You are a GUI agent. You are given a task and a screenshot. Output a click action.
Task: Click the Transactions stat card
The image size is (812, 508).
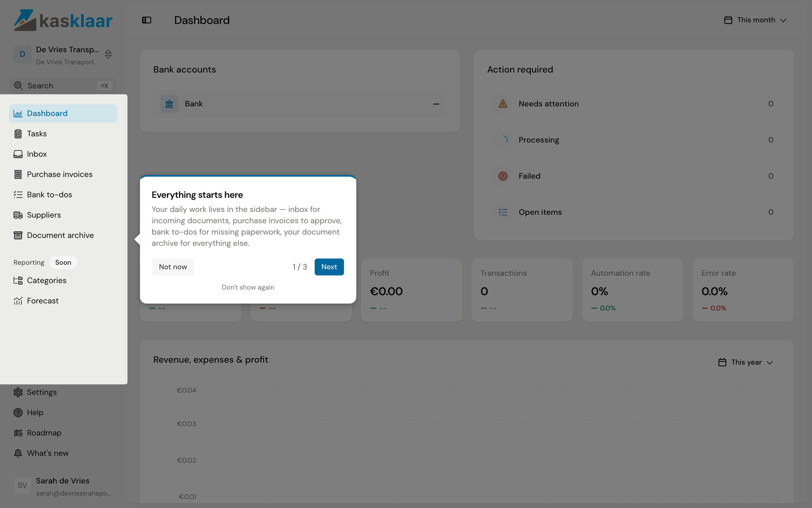click(x=522, y=290)
